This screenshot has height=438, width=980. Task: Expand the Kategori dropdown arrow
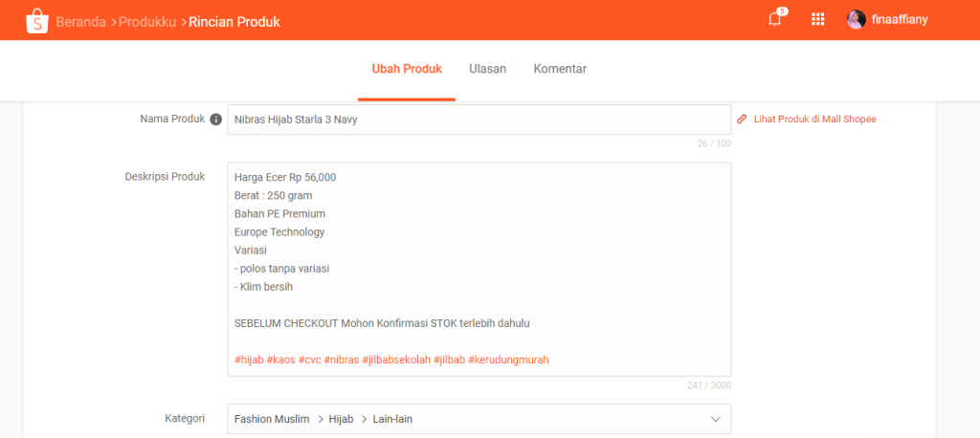coord(716,419)
